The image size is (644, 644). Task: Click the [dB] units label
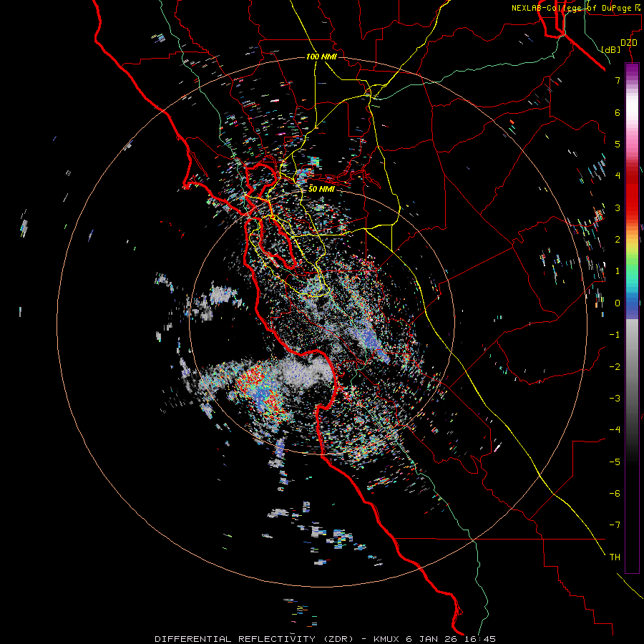[611, 49]
